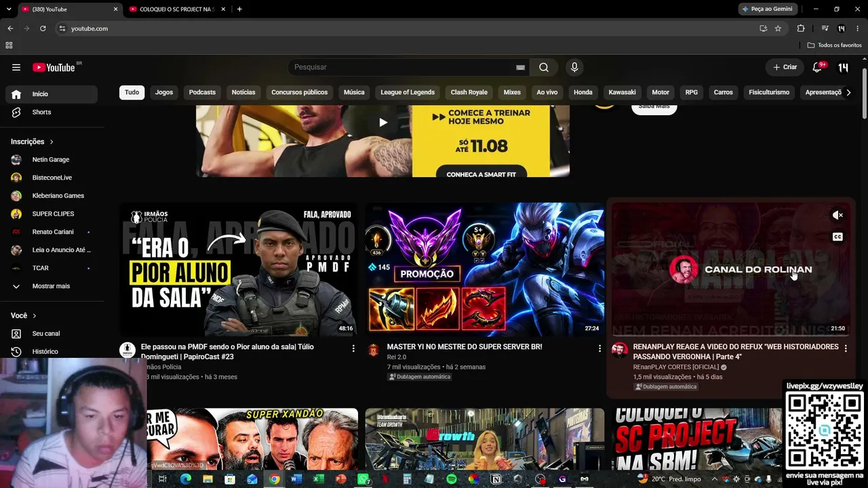Select the Tudo filter chip

tap(132, 92)
